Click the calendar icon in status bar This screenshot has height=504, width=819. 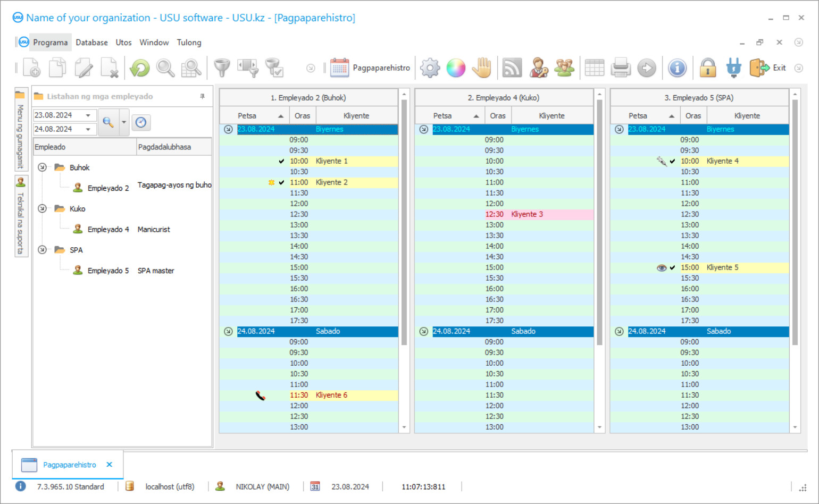(315, 486)
